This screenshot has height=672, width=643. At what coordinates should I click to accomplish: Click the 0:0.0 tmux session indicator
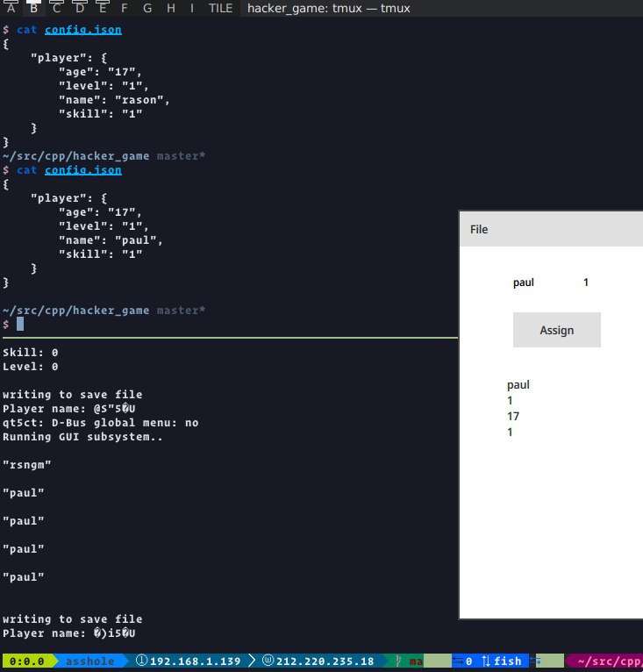(x=26, y=661)
